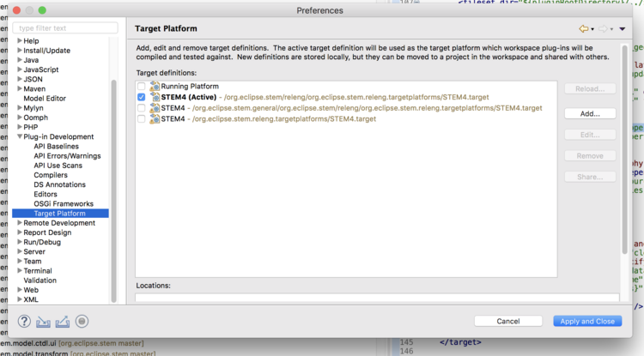Viewport: 644px width, 356px height.
Task: Click into the type filter text field
Action: 65,28
